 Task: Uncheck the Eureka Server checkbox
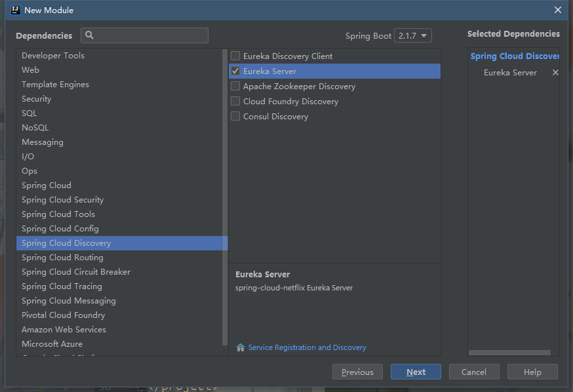[x=235, y=71]
